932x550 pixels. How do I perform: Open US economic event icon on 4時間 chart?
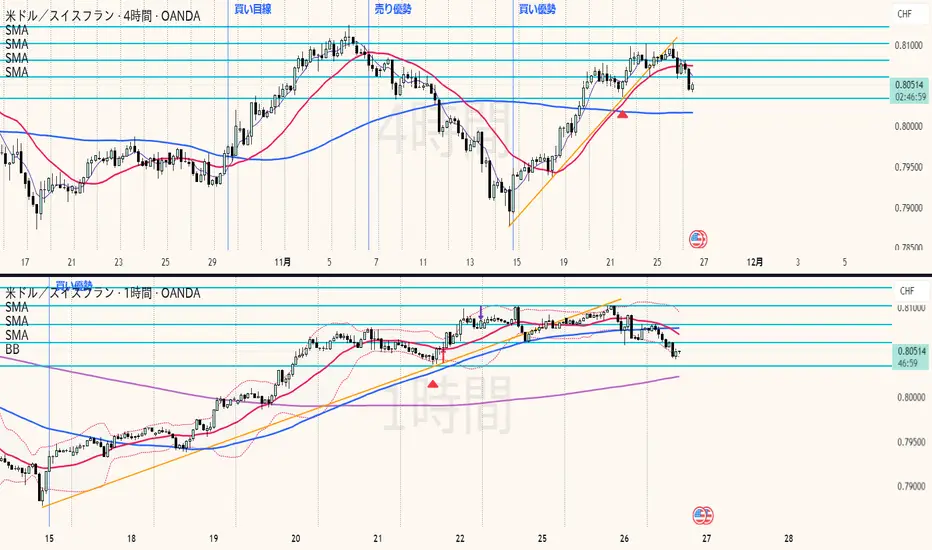tap(698, 239)
